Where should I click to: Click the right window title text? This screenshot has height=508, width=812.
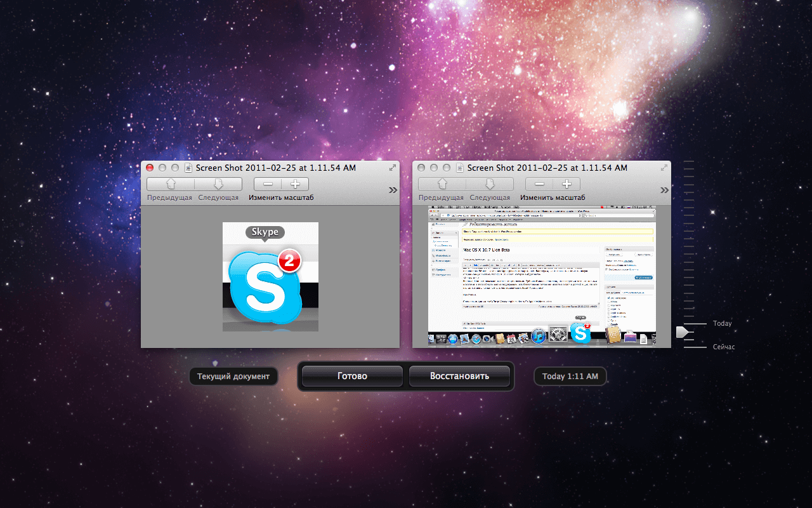pos(547,168)
